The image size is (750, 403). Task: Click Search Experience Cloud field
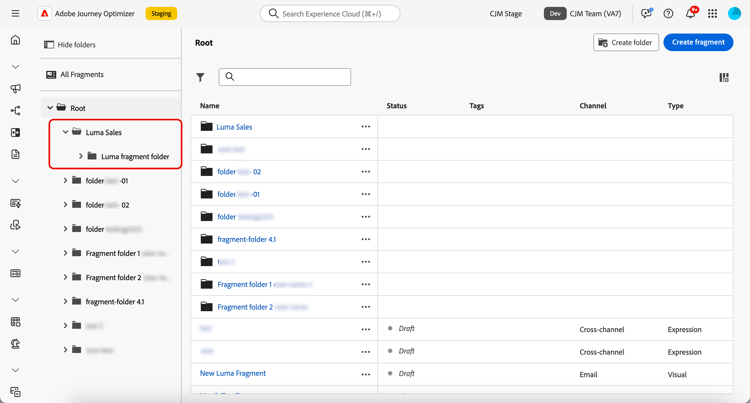330,13
